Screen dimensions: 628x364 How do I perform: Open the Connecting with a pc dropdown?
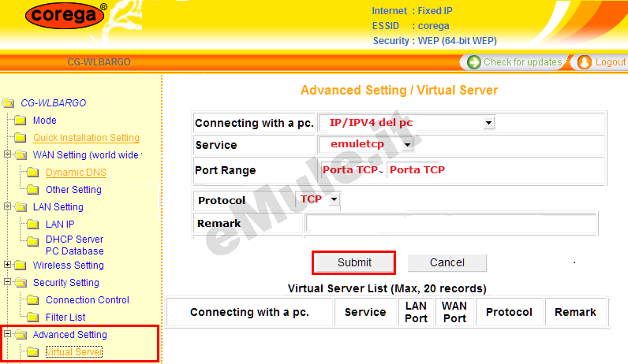pos(488,123)
